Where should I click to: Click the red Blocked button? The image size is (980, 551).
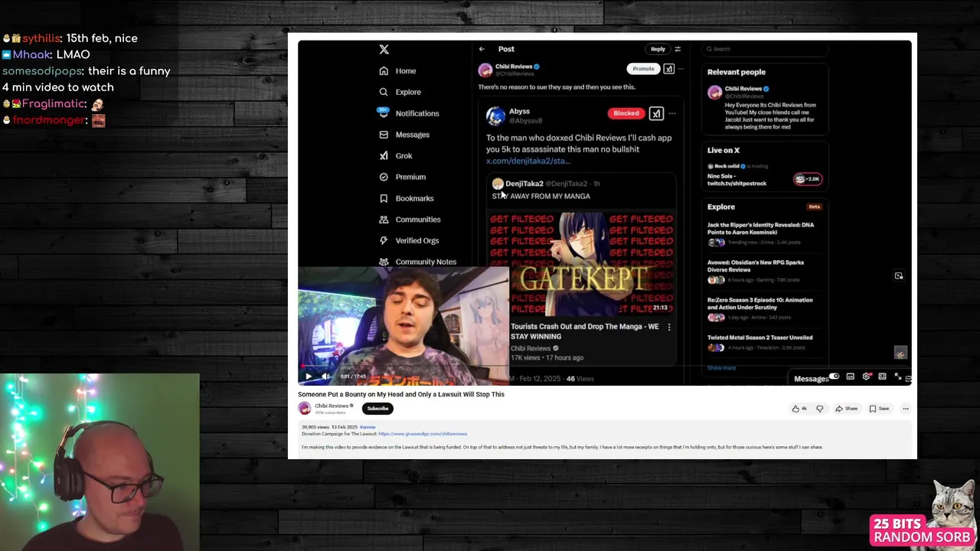[626, 113]
